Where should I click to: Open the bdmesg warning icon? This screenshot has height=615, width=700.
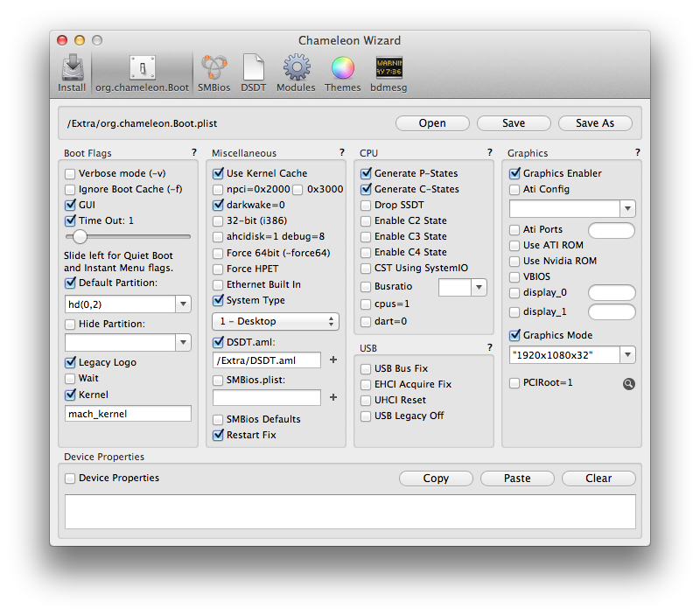pyautogui.click(x=388, y=73)
